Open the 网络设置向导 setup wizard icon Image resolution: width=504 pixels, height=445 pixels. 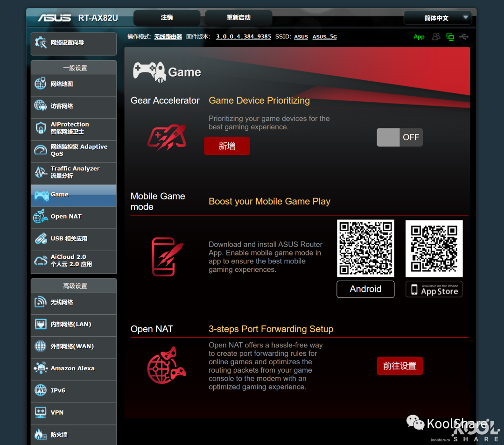point(41,42)
